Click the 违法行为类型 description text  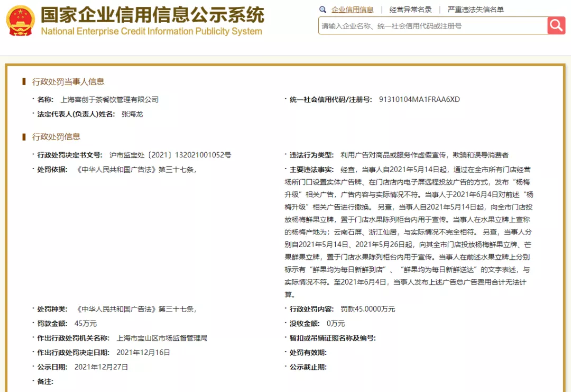point(425,155)
